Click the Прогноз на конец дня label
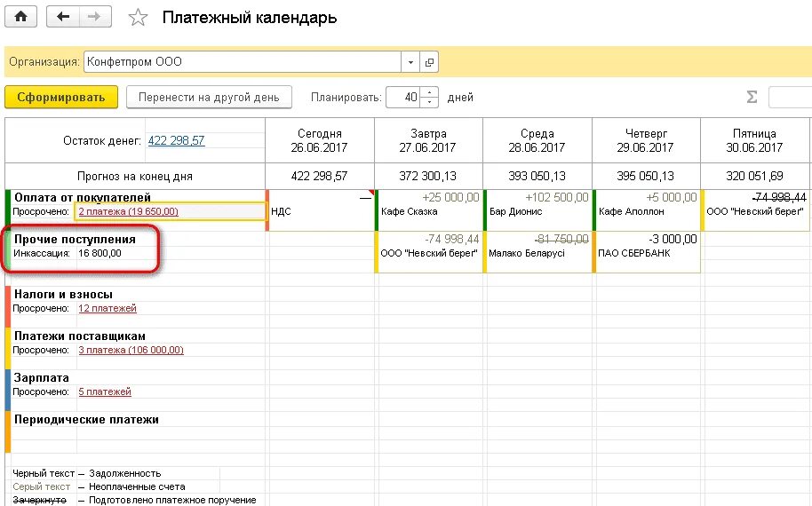Image resolution: width=812 pixels, height=506 pixels. click(135, 177)
